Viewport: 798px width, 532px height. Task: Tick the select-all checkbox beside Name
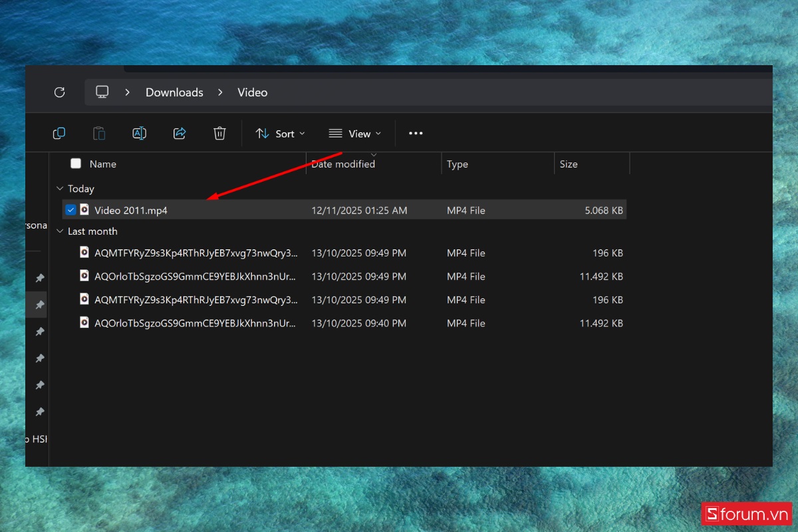pos(76,164)
